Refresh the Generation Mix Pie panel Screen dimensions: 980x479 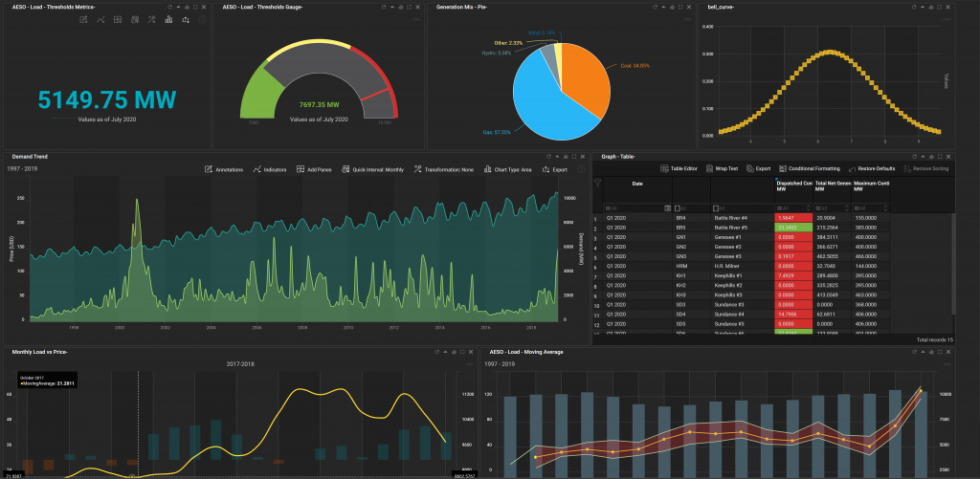pos(657,7)
